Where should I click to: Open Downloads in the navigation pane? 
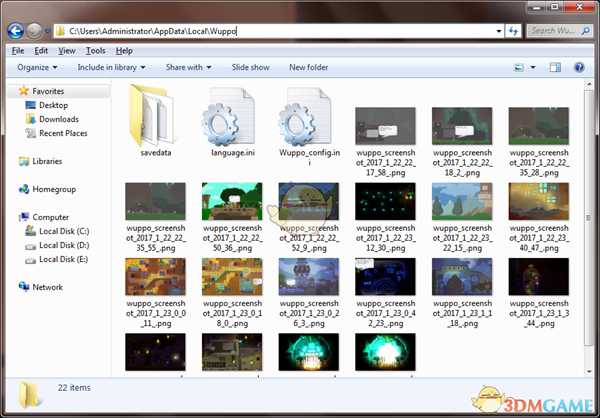(58, 119)
